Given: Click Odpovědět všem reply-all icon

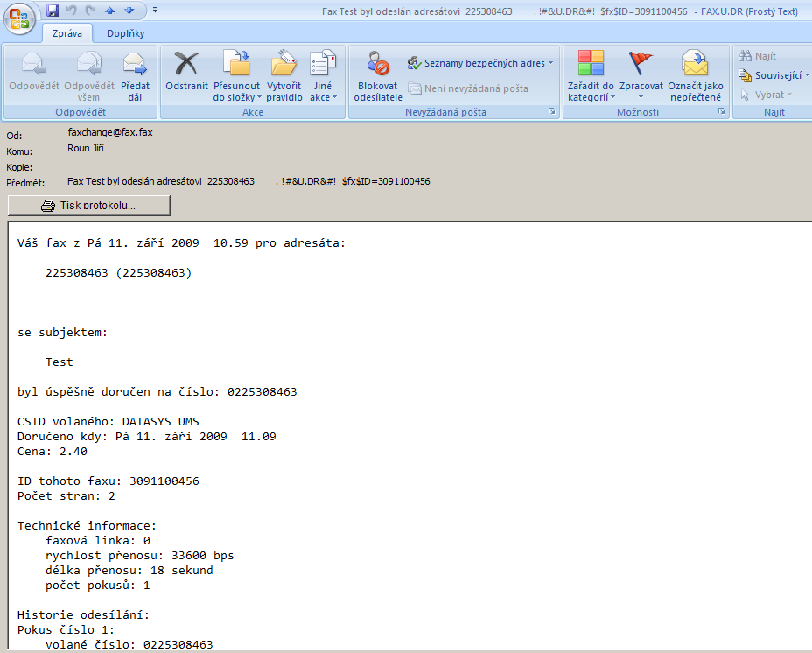Looking at the screenshot, I should click(x=89, y=75).
